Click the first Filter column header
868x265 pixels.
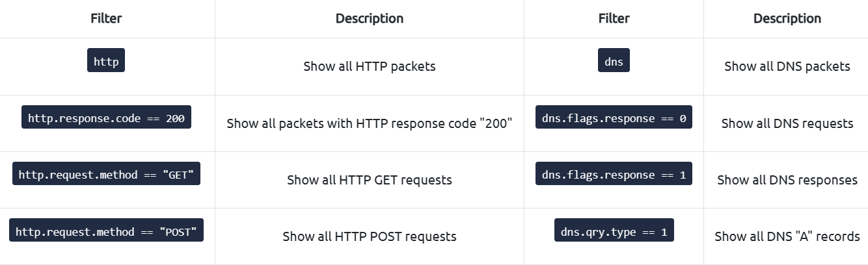pos(106,18)
